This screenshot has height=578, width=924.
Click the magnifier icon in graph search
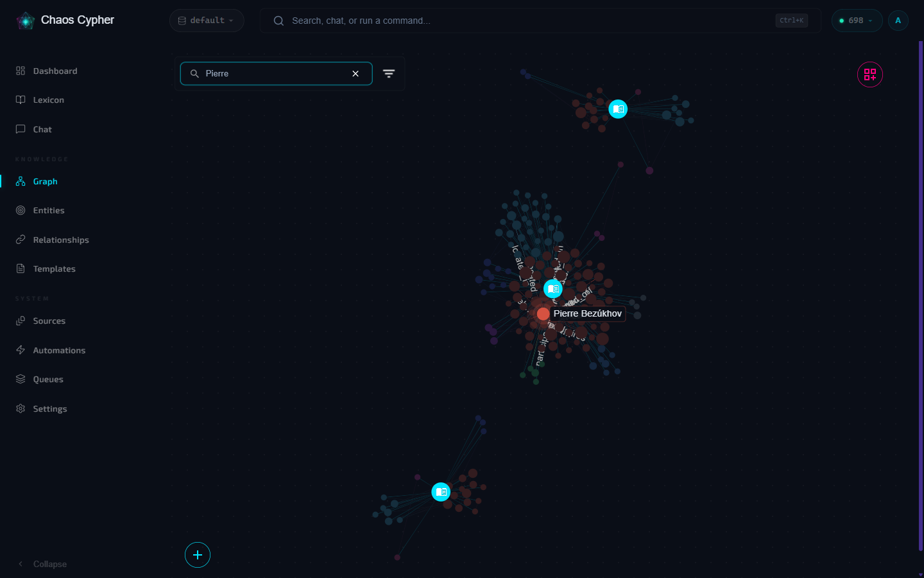194,74
